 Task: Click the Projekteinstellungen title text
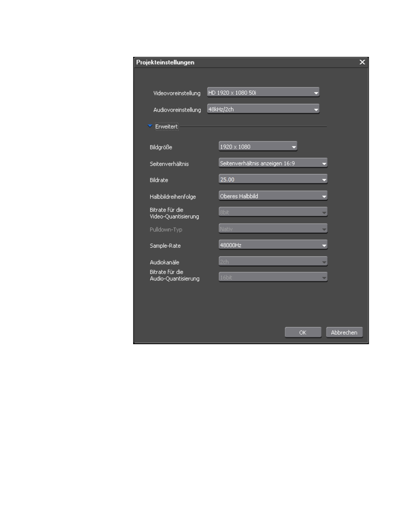coord(165,62)
